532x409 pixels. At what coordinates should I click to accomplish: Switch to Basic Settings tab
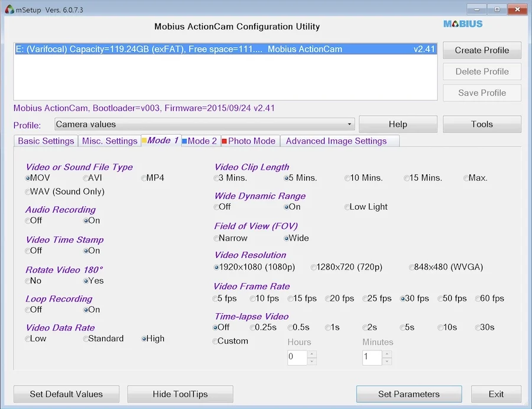pos(46,141)
